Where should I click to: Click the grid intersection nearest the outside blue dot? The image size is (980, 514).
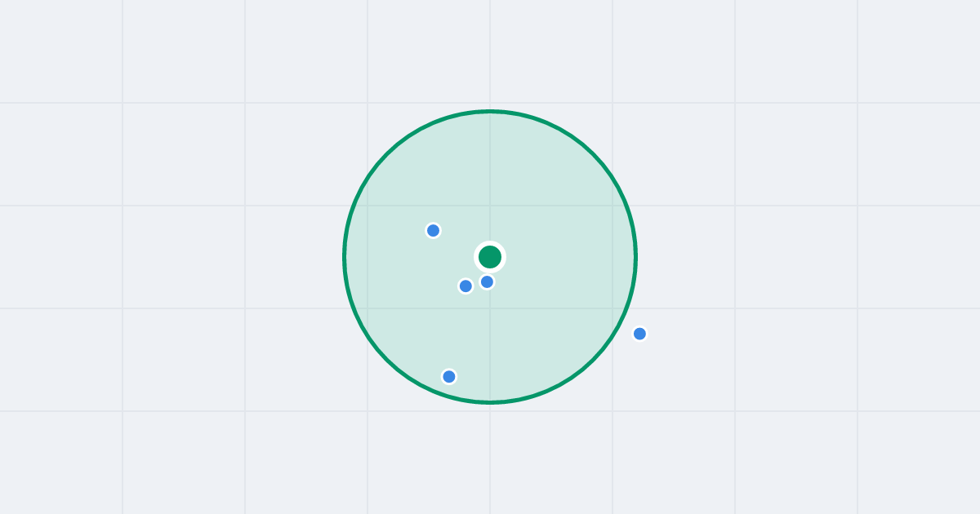click(x=612, y=308)
